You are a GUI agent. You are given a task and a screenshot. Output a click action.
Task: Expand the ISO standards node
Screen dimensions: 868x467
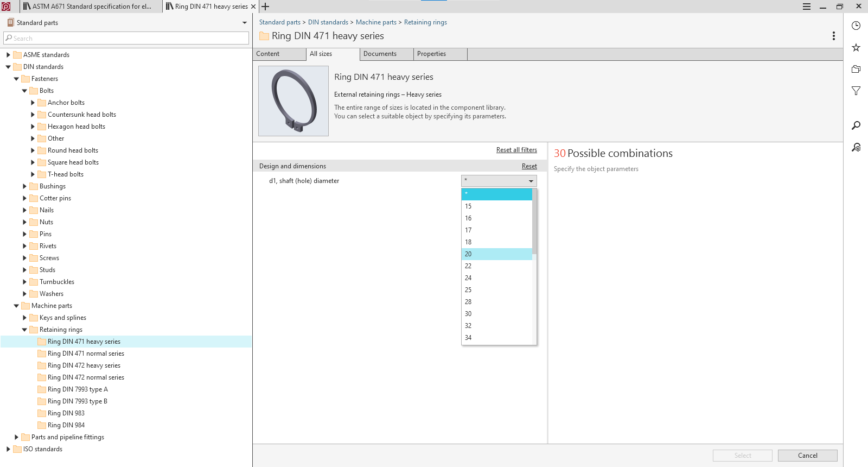click(8, 449)
